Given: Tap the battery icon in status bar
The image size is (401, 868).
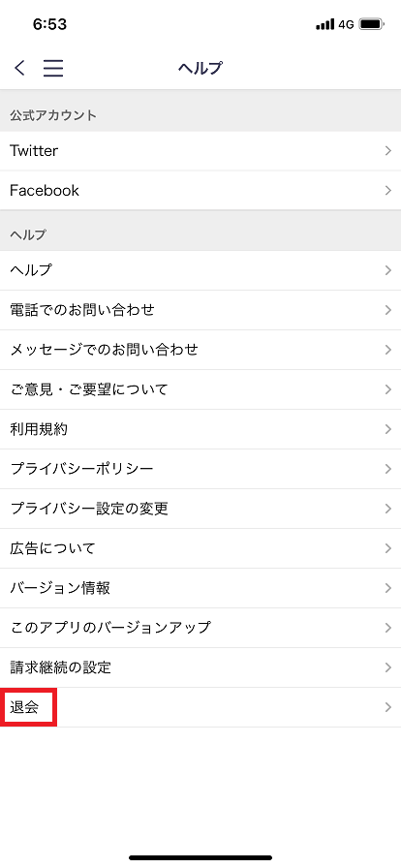Looking at the screenshot, I should pos(372,24).
